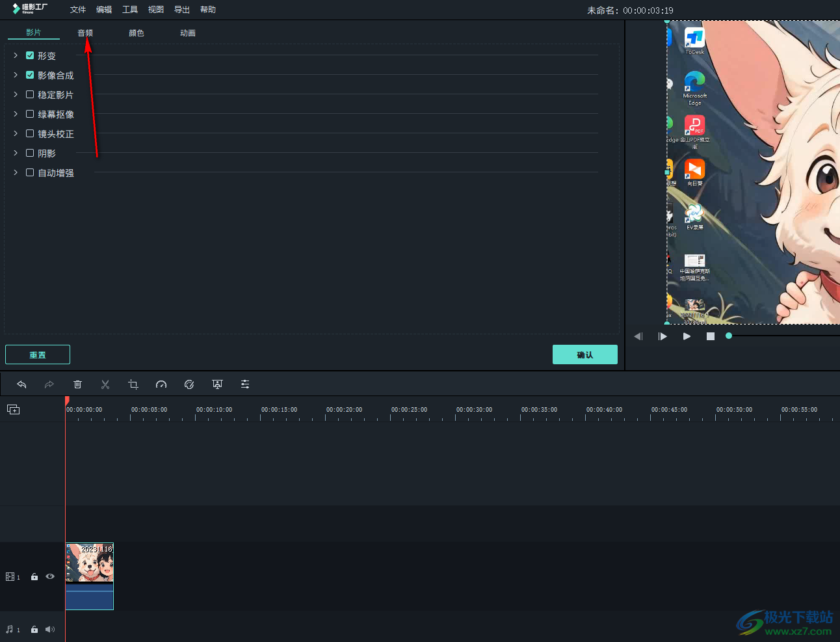The width and height of the screenshot is (840, 642).
Task: Click the 重置 reset button
Action: [x=38, y=354]
